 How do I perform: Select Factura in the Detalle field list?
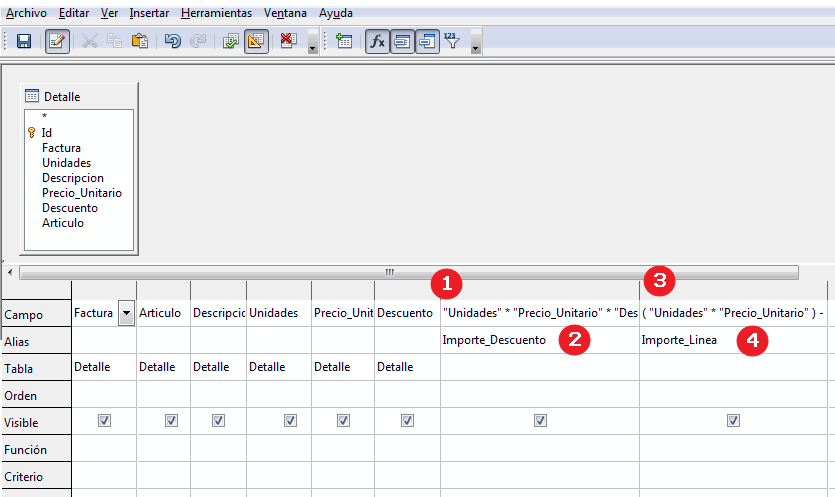61,148
